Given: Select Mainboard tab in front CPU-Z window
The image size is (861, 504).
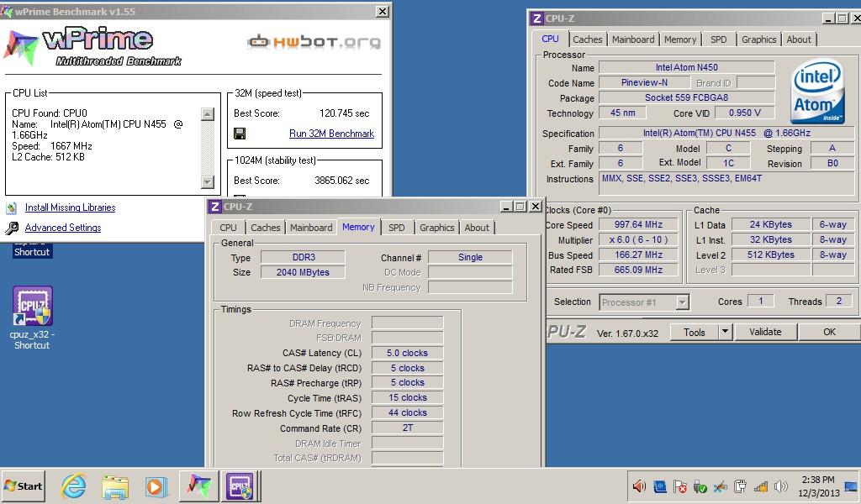Looking at the screenshot, I should point(311,228).
